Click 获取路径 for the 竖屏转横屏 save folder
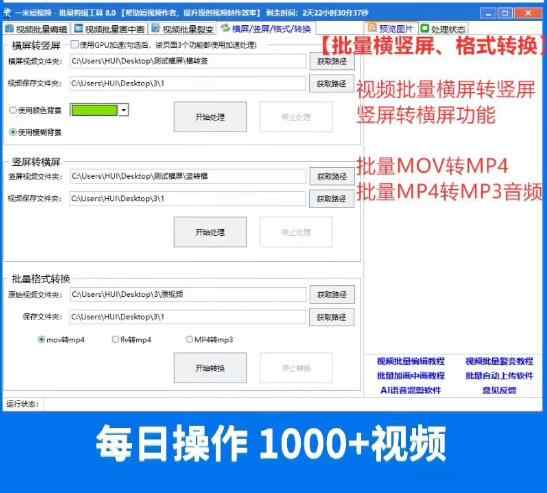Image resolution: width=547 pixels, height=493 pixels. point(332,199)
